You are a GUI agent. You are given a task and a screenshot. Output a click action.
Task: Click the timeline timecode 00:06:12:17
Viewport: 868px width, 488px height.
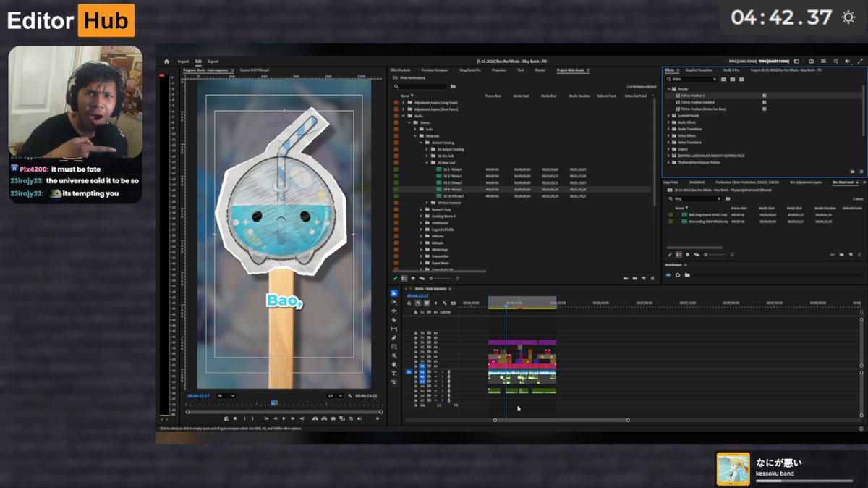(x=417, y=295)
